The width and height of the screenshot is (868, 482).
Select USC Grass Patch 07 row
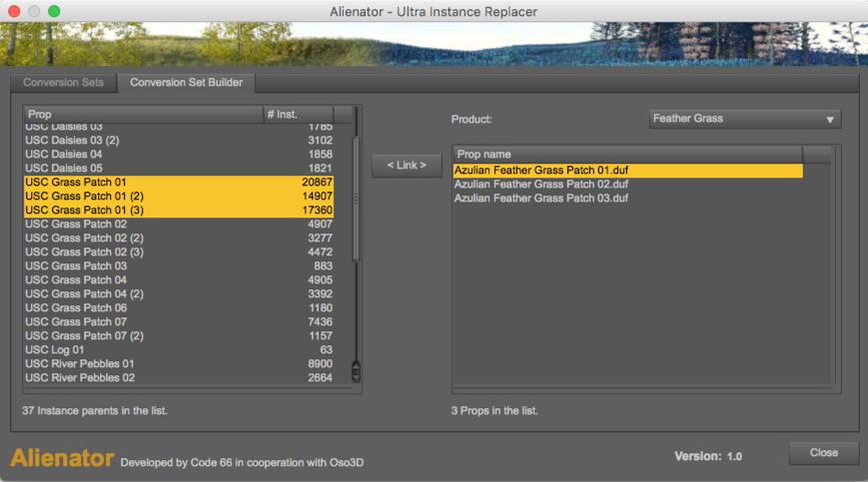click(178, 321)
